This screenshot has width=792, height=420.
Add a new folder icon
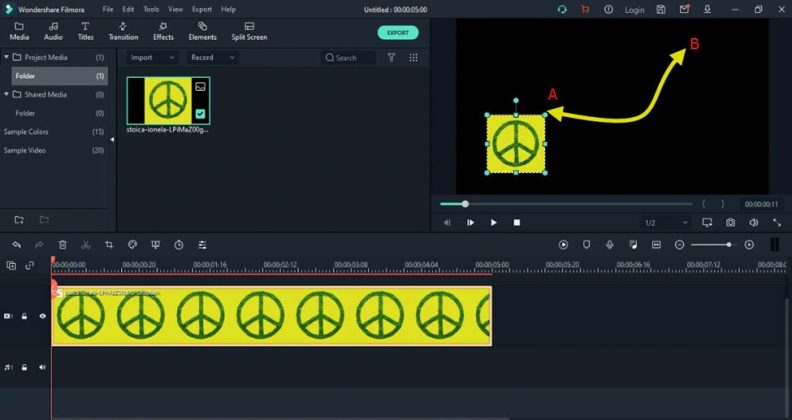pyautogui.click(x=19, y=220)
